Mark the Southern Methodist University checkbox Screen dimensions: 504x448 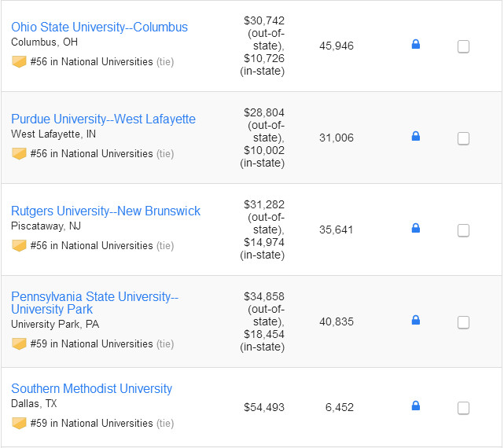pos(463,408)
